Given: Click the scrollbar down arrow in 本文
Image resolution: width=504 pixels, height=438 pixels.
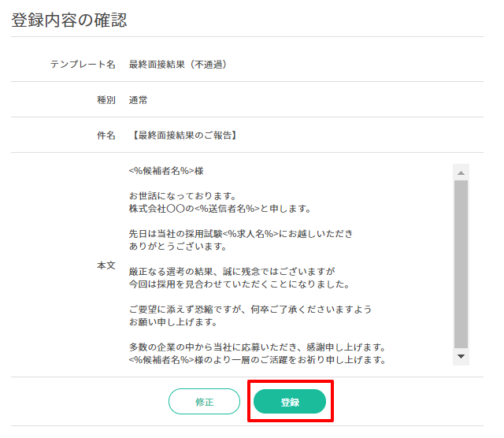Looking at the screenshot, I should (x=461, y=357).
